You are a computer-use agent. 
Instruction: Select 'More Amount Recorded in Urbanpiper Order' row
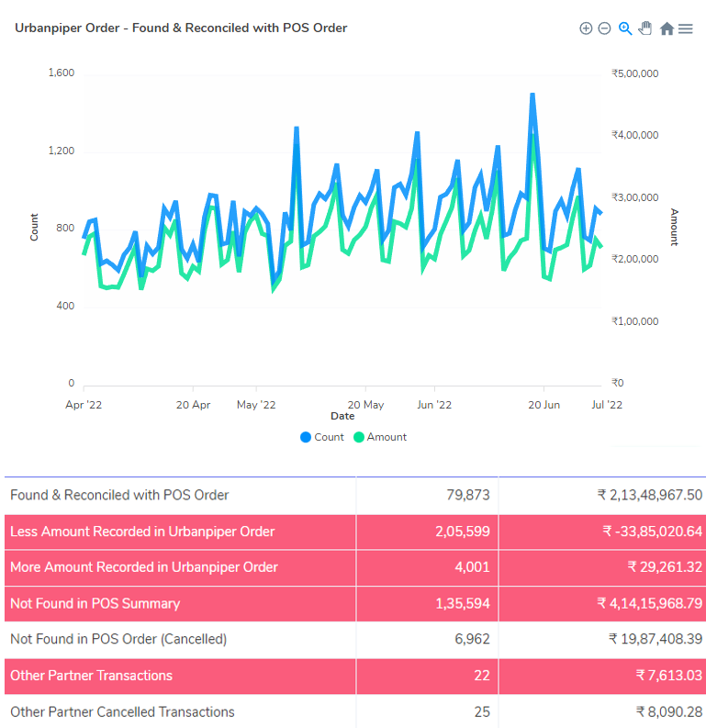[355, 567]
